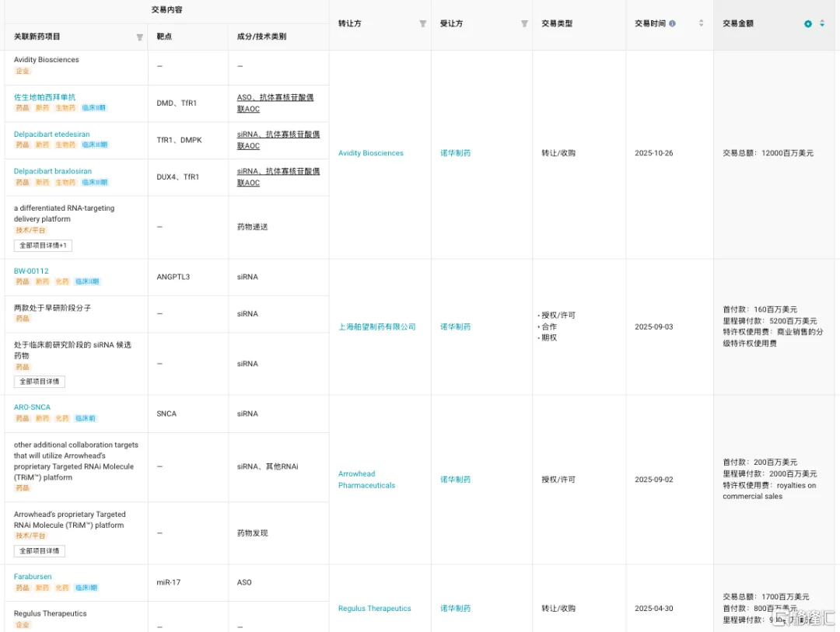Select target cell miR-17
This screenshot has width=840, height=632.
pyautogui.click(x=168, y=582)
